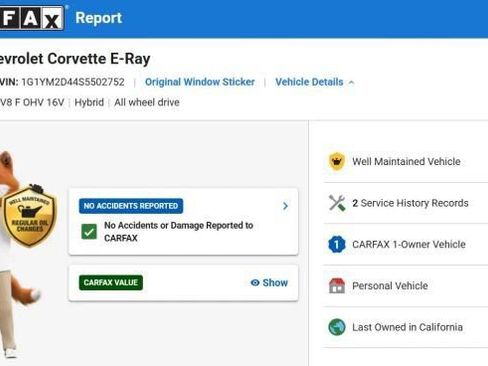Click the red house Personal Vehicle icon
The image size is (488, 366).
click(337, 286)
